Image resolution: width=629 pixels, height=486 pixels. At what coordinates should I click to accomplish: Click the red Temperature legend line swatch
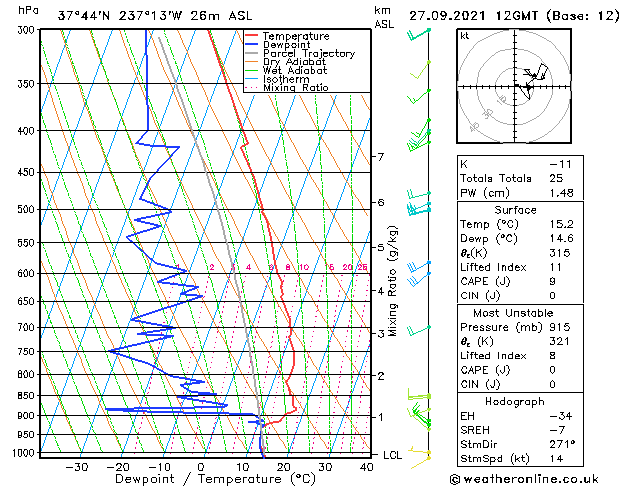click(x=252, y=36)
